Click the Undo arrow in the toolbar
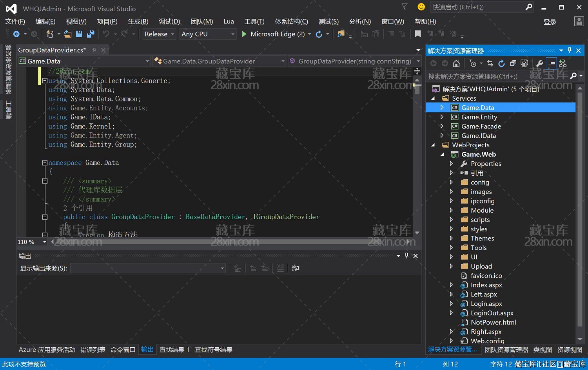The width and height of the screenshot is (588, 370). pos(106,34)
